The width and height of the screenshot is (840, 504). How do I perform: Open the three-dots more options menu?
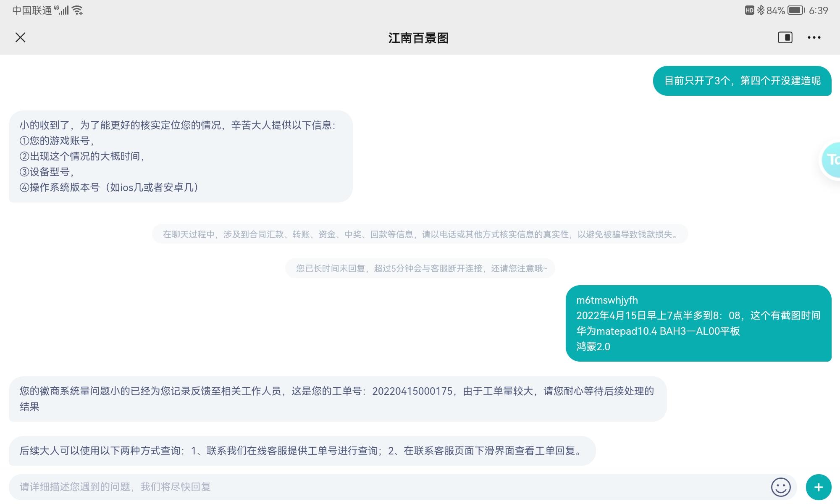coord(814,38)
